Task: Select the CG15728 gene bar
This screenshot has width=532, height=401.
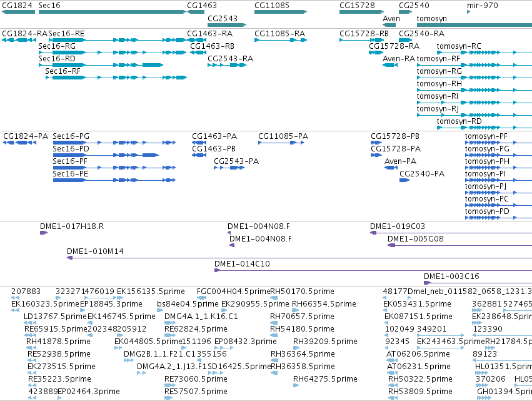Action: coord(362,12)
